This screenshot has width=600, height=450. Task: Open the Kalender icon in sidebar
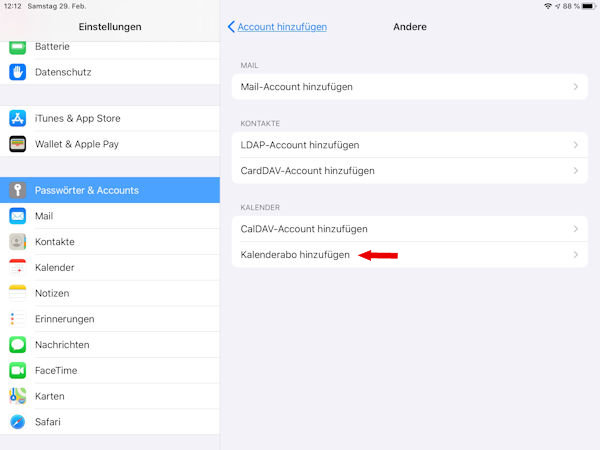click(x=17, y=267)
